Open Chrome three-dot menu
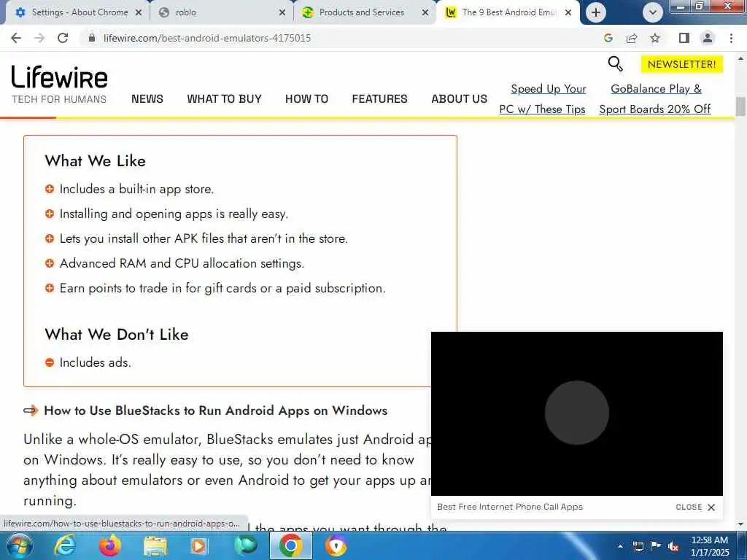Image resolution: width=747 pixels, height=560 pixels. click(x=731, y=38)
